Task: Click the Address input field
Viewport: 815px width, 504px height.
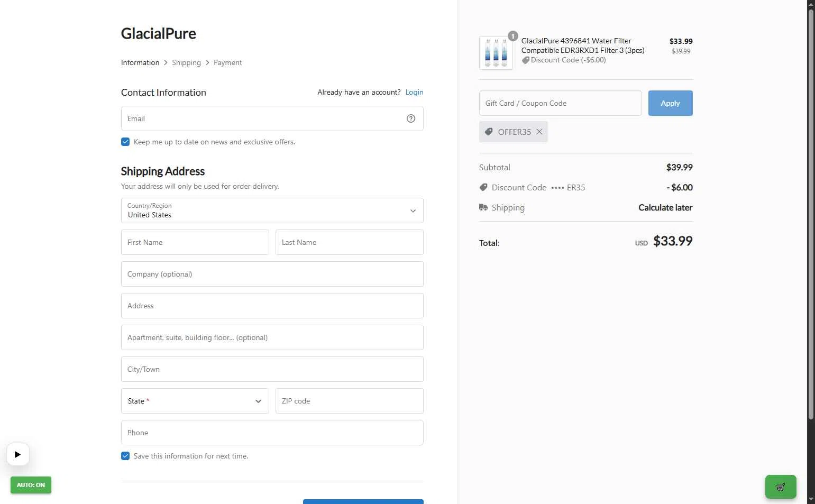Action: click(272, 306)
